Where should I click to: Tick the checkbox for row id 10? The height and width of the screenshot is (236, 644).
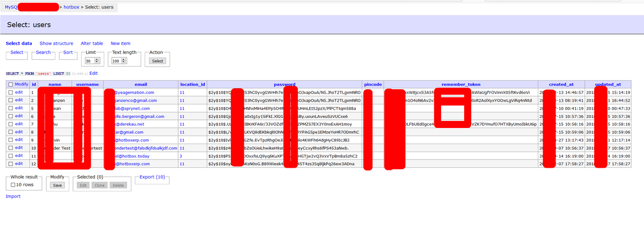(x=11, y=147)
